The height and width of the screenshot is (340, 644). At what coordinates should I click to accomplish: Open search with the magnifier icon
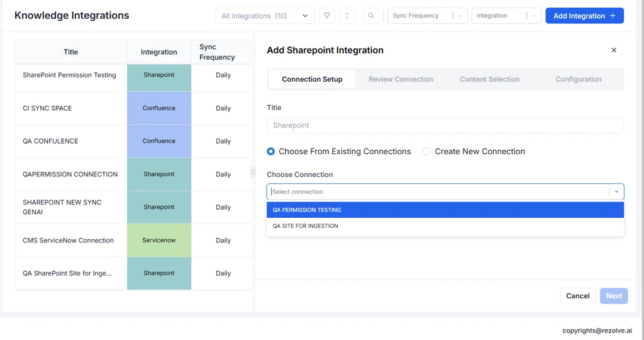(371, 16)
